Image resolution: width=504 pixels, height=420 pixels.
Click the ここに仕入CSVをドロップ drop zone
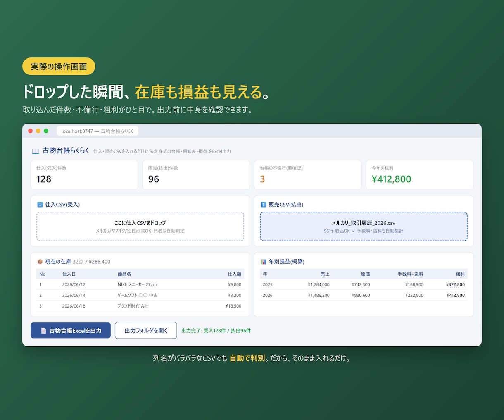coord(140,227)
